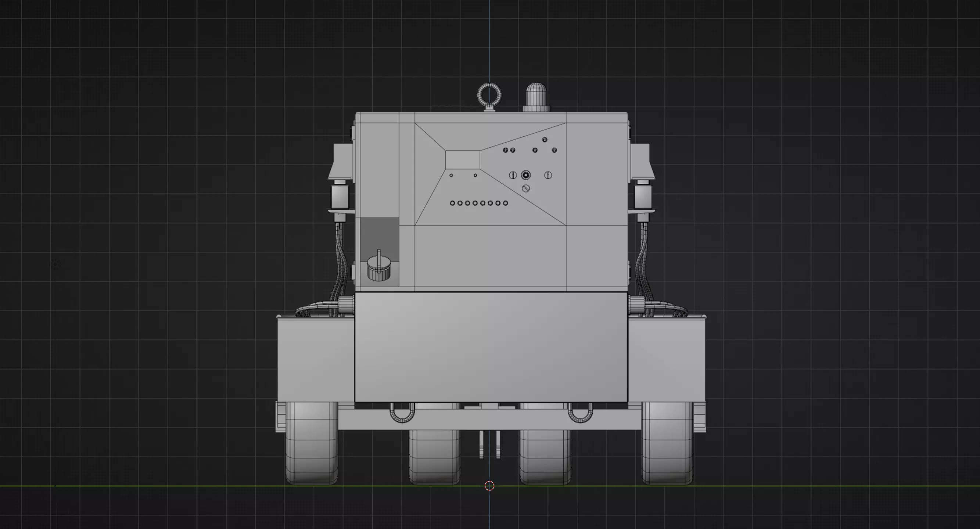
Task: Click the small rectangular display on control panel
Action: click(462, 160)
